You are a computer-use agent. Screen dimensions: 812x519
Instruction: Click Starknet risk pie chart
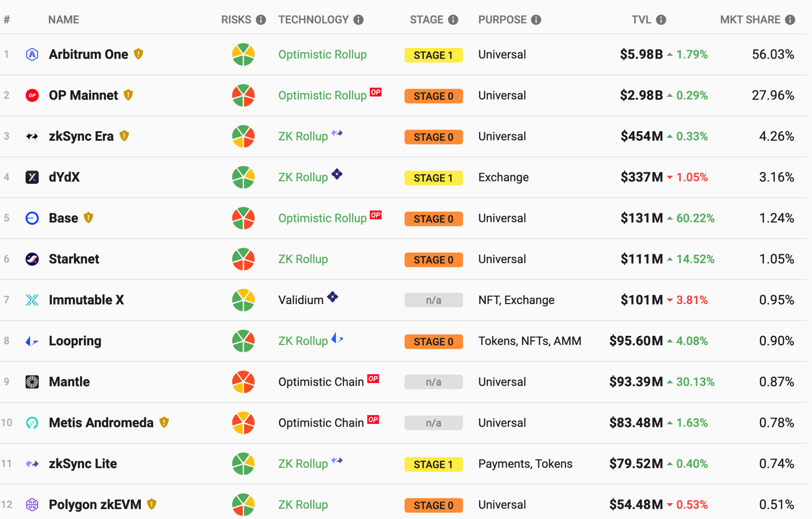(x=243, y=259)
